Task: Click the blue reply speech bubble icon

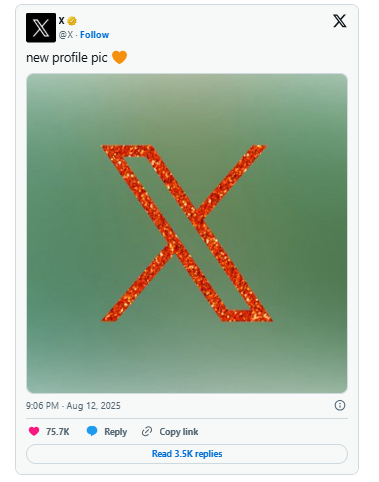Action: 92,431
